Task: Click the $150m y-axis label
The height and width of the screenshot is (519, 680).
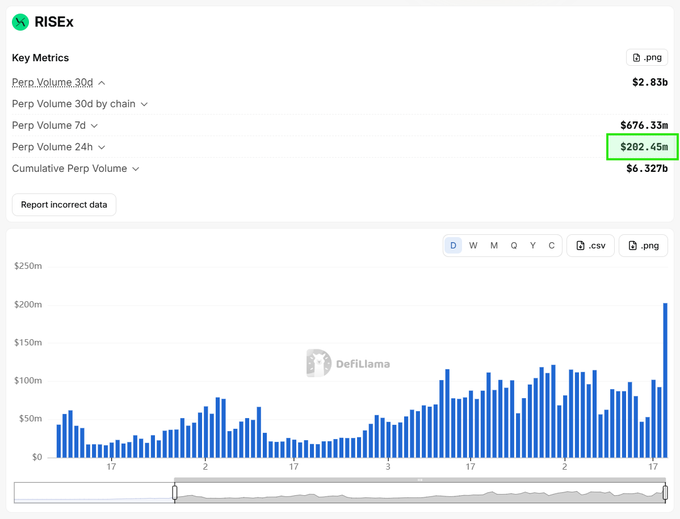Action: tap(28, 343)
